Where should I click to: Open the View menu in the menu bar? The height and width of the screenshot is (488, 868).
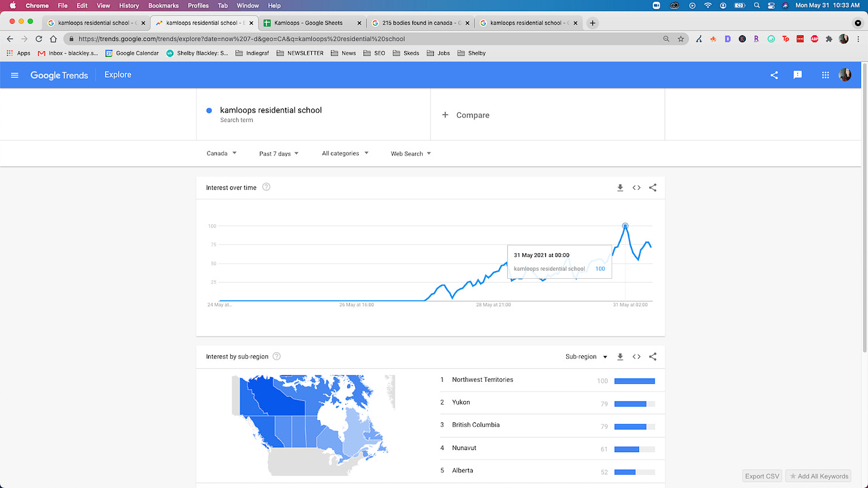(x=103, y=5)
